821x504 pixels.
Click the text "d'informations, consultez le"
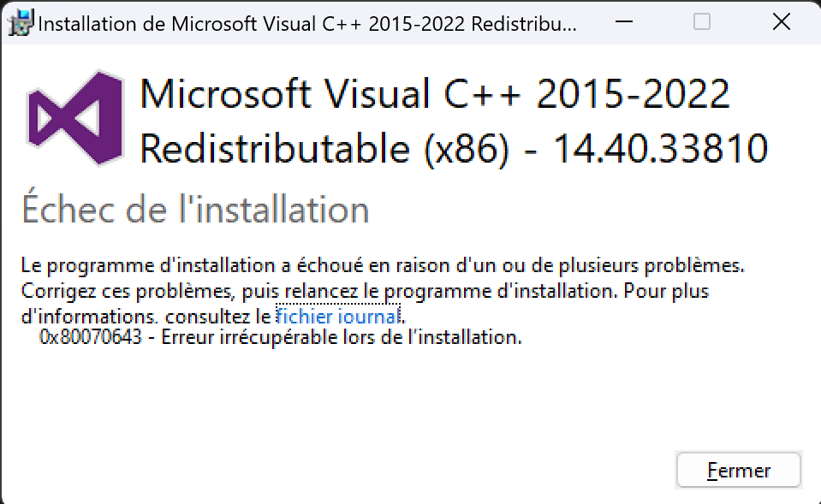point(146,316)
